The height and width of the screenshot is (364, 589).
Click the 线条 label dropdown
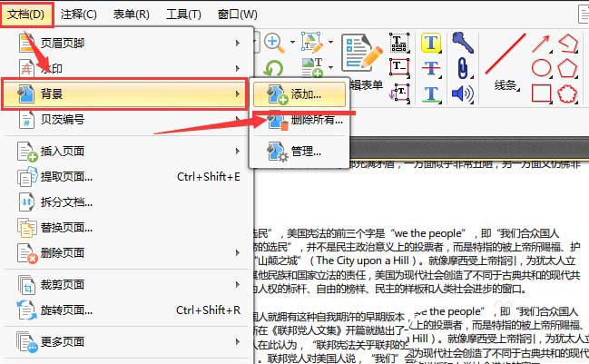click(x=506, y=85)
